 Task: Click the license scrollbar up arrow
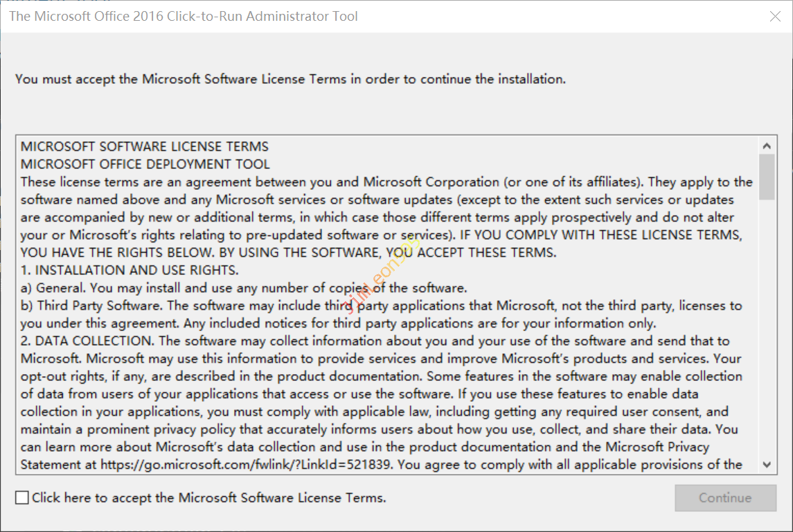767,146
